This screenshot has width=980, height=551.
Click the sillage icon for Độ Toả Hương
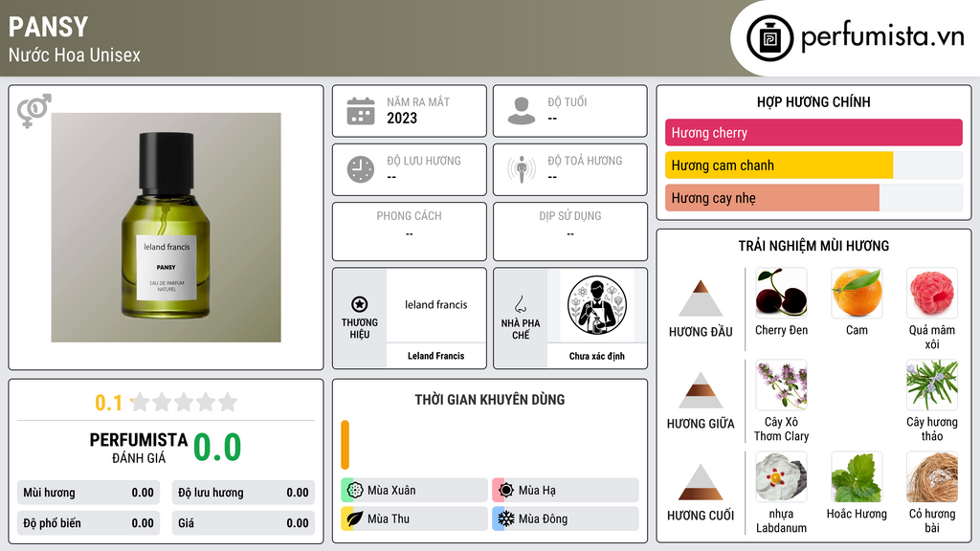[522, 169]
